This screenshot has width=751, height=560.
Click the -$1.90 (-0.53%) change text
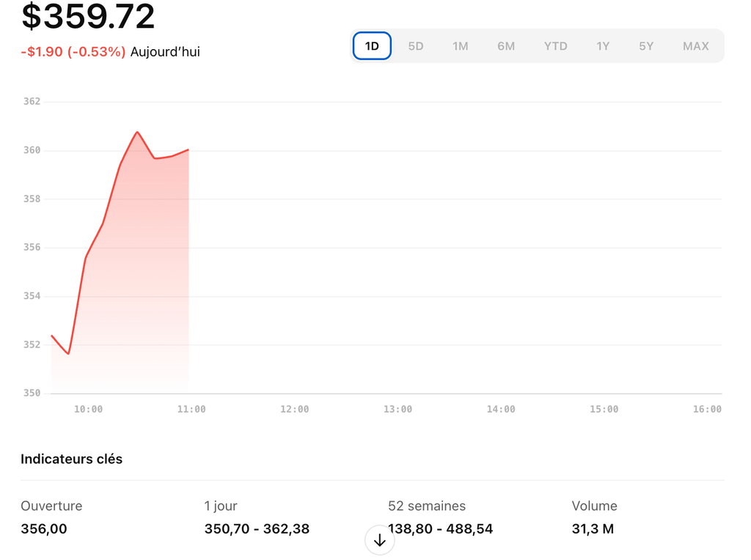(73, 52)
